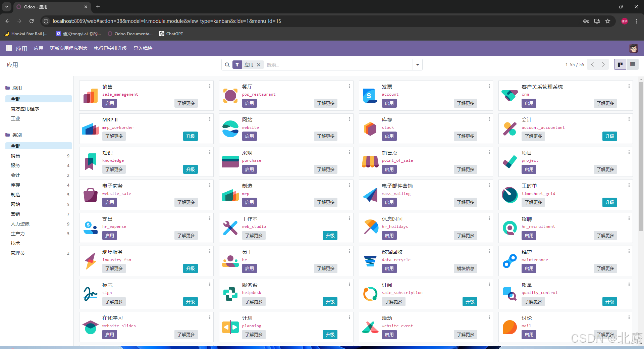
Task: Click 启用 for the sale_management app
Action: [110, 103]
